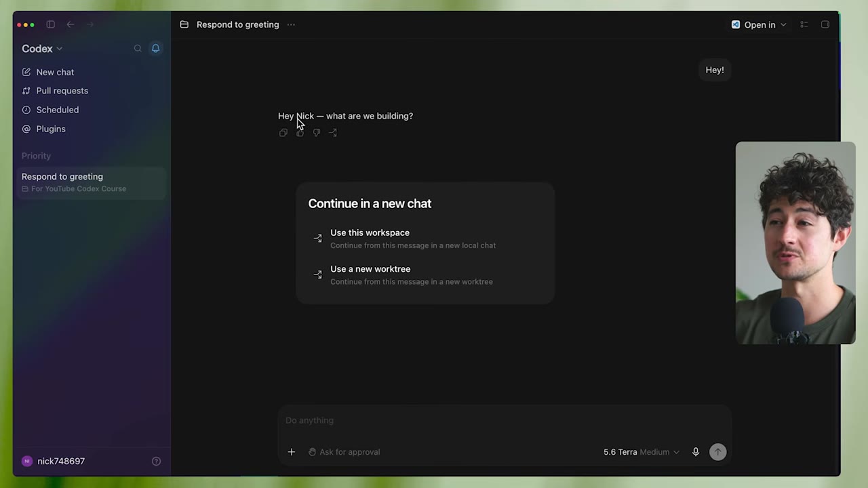
Task: Go back with the left arrow
Action: tap(71, 24)
